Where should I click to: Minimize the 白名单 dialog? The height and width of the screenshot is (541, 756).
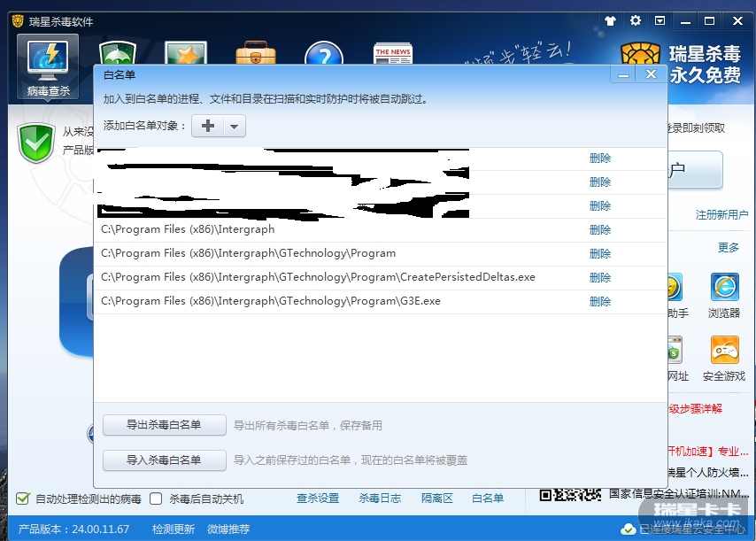[623, 75]
